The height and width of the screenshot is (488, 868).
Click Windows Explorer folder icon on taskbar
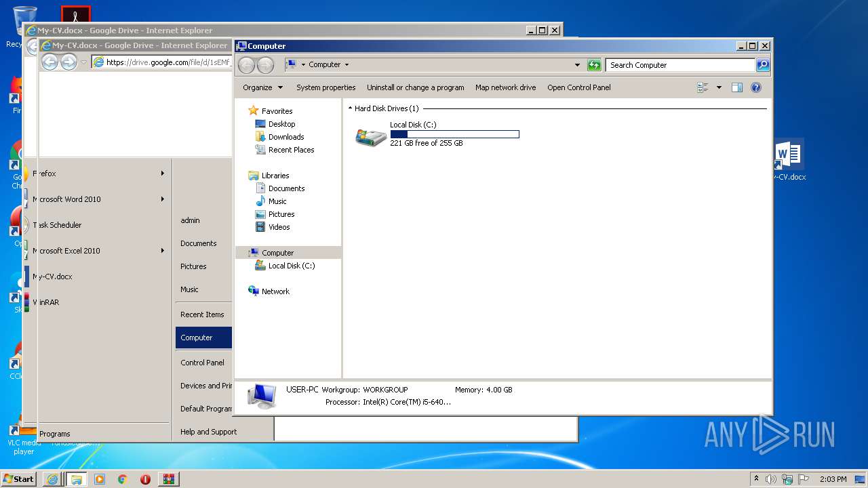[76, 479]
